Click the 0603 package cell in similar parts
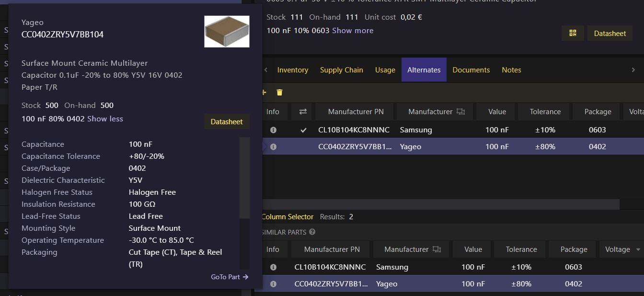644x296 pixels. tap(574, 267)
